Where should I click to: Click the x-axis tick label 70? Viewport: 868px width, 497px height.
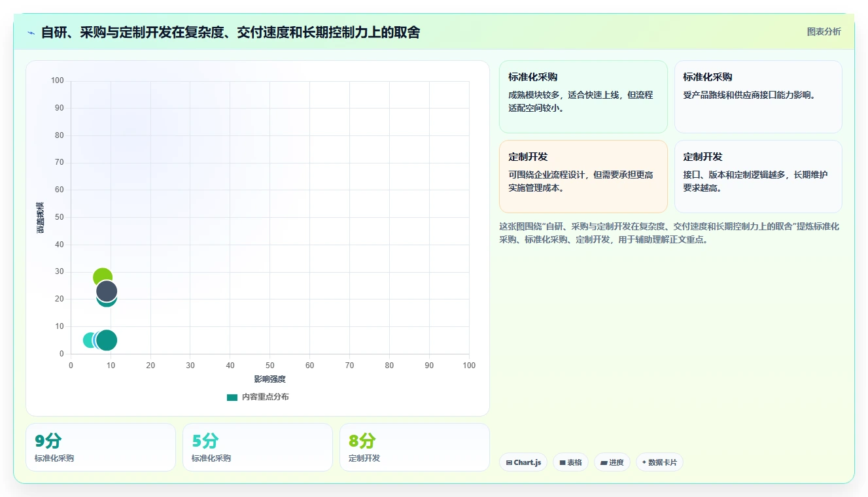pyautogui.click(x=350, y=366)
